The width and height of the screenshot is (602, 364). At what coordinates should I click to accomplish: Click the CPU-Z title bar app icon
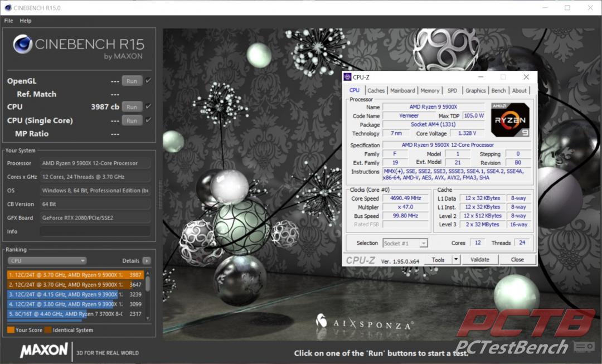[347, 77]
